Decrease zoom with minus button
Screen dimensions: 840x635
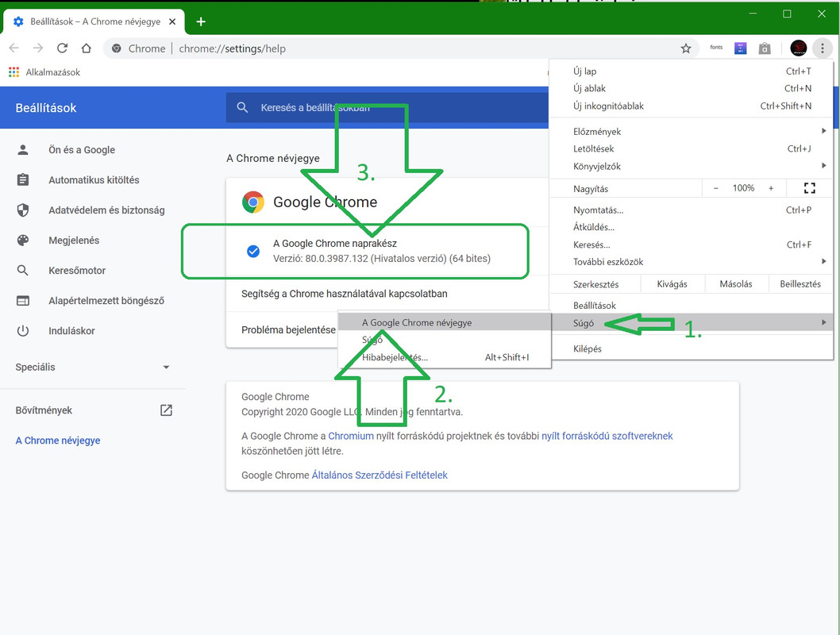coord(715,188)
